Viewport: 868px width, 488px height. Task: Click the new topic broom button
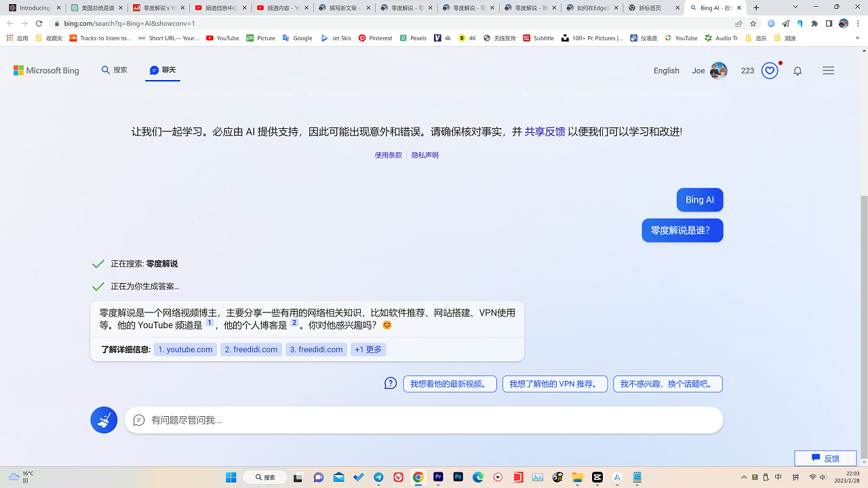(x=104, y=420)
